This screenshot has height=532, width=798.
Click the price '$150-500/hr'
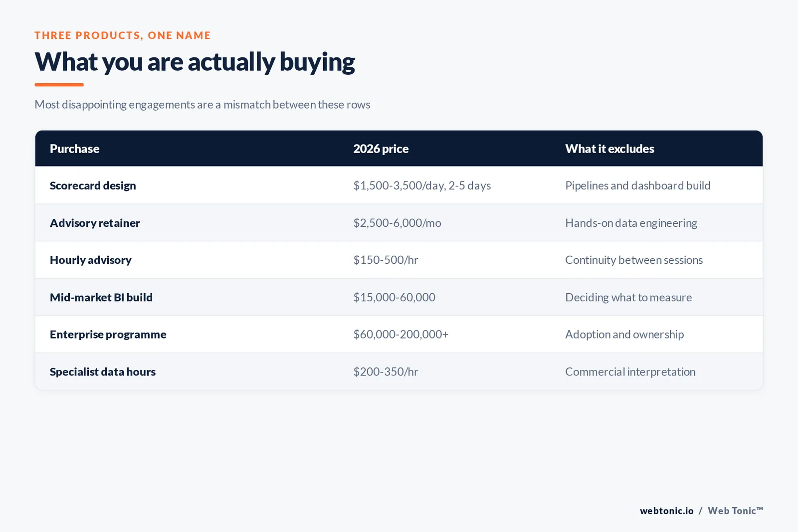[386, 260]
